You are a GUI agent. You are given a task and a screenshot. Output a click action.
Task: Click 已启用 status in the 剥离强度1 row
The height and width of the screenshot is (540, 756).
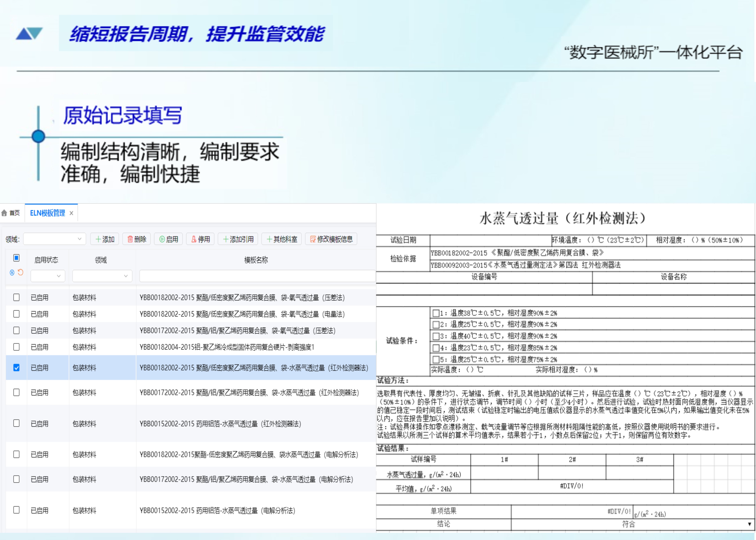pos(40,347)
